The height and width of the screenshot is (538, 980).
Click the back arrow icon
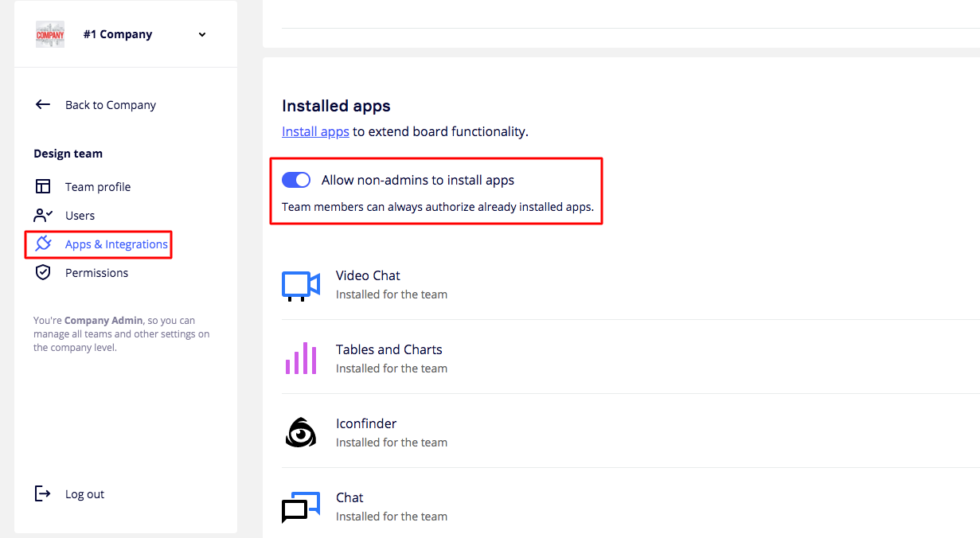tap(43, 105)
